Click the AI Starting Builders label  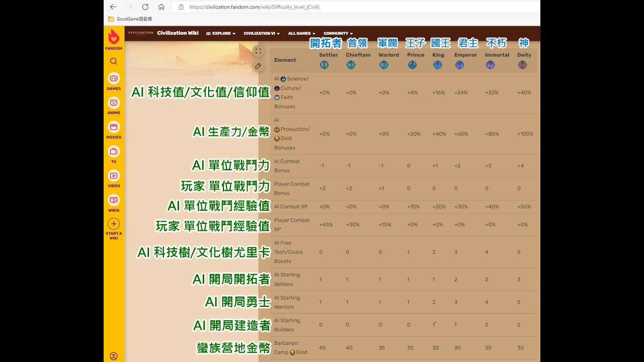(287, 325)
